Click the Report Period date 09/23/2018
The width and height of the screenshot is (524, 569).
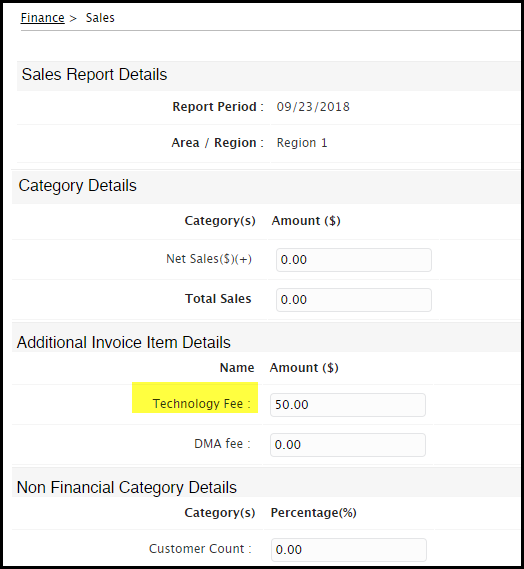[x=313, y=107]
